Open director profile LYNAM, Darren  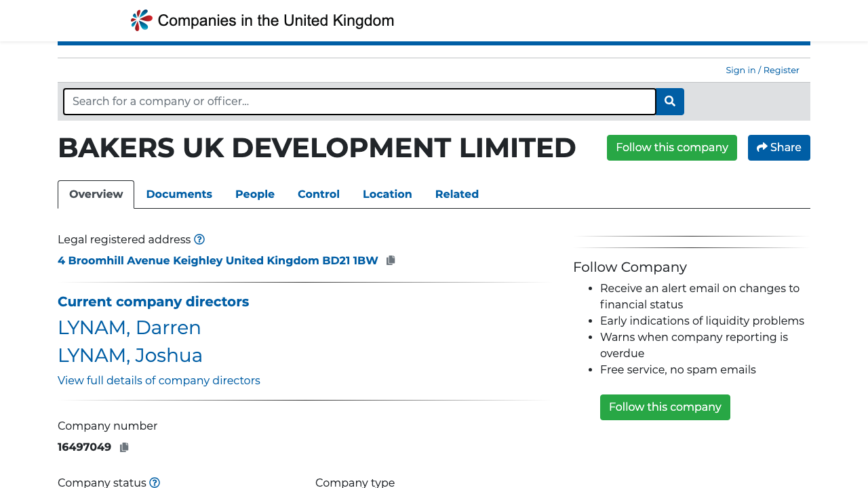[129, 328]
